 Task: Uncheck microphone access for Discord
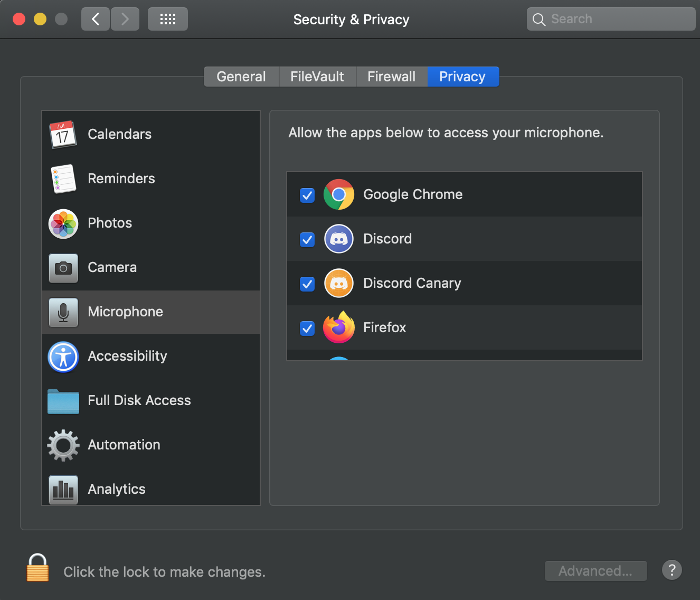pos(307,239)
